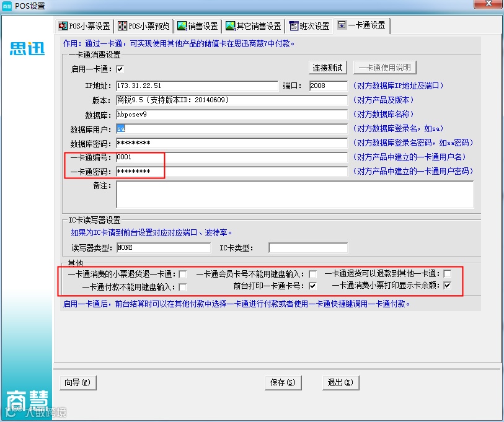Click the 一卡通设置 tab icon

pyautogui.click(x=342, y=25)
